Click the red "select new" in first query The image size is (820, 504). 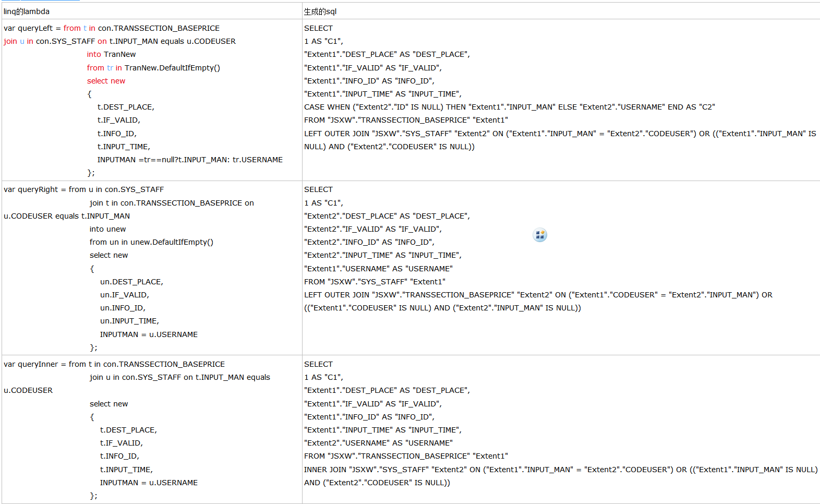pos(106,81)
